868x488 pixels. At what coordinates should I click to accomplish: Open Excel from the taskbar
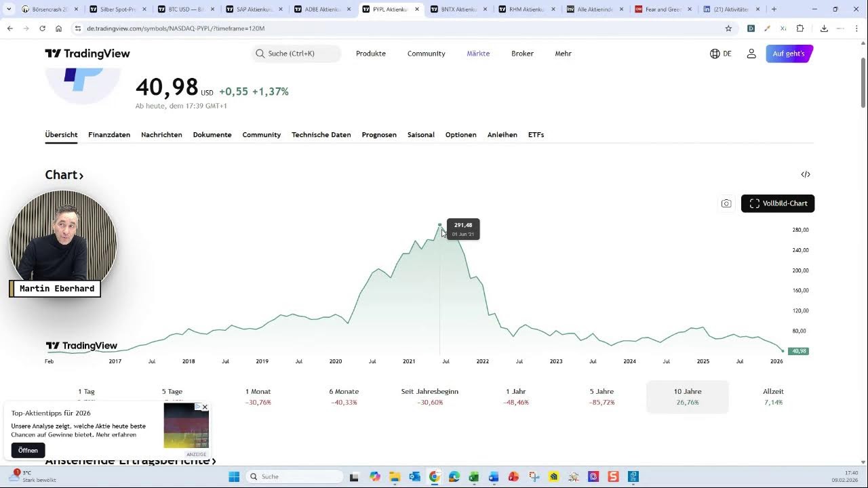tap(474, 476)
